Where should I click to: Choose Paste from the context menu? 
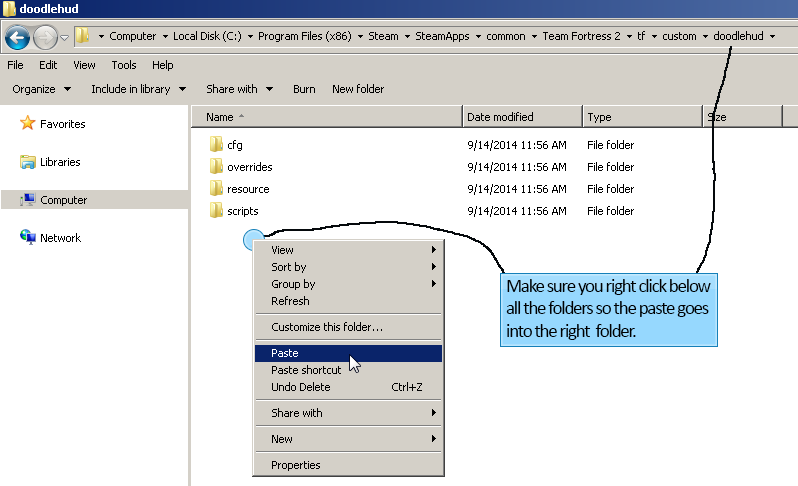pos(285,353)
